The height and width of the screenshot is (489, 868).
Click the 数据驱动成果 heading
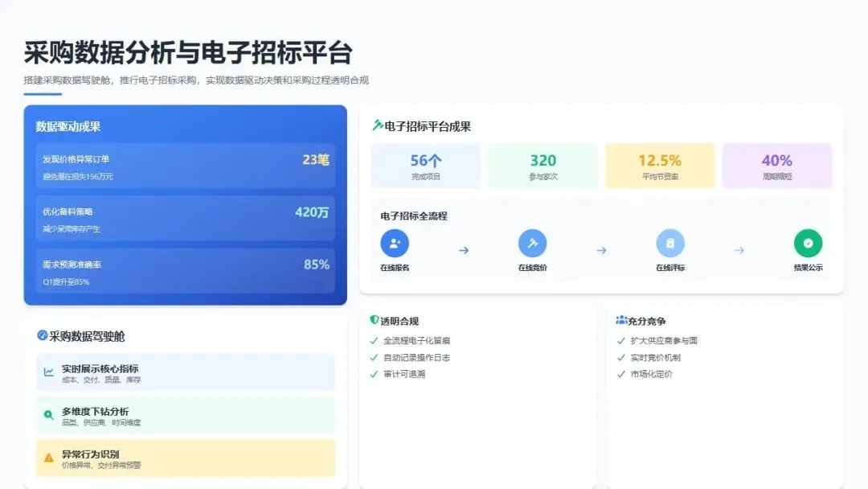tap(68, 126)
